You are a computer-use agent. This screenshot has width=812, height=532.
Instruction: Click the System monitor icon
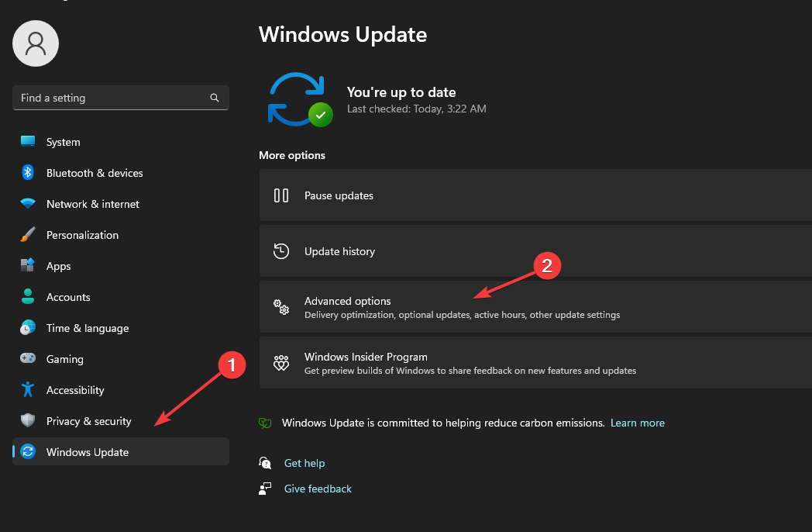click(x=28, y=142)
